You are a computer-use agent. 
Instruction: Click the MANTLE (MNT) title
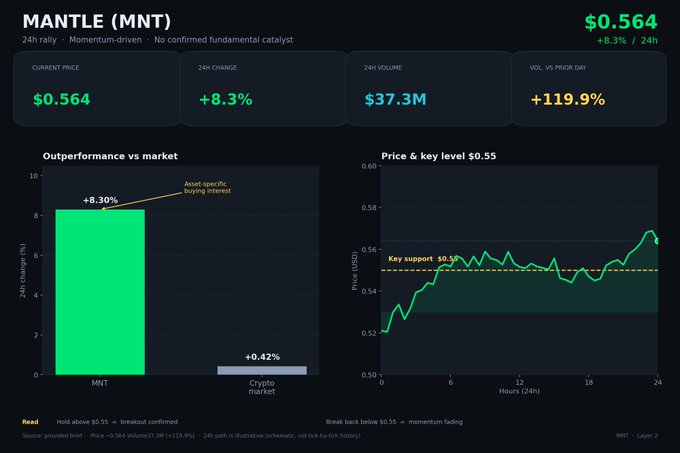tap(97, 22)
